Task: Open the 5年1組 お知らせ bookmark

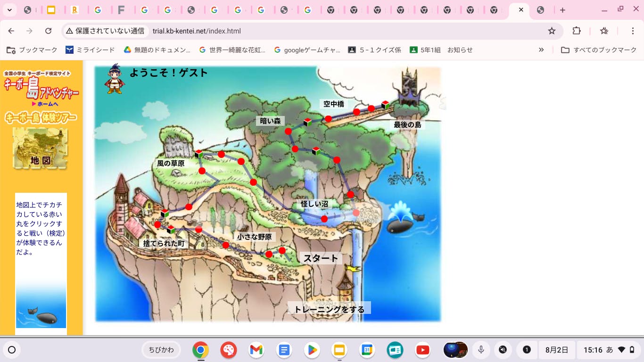Action: 441,50
